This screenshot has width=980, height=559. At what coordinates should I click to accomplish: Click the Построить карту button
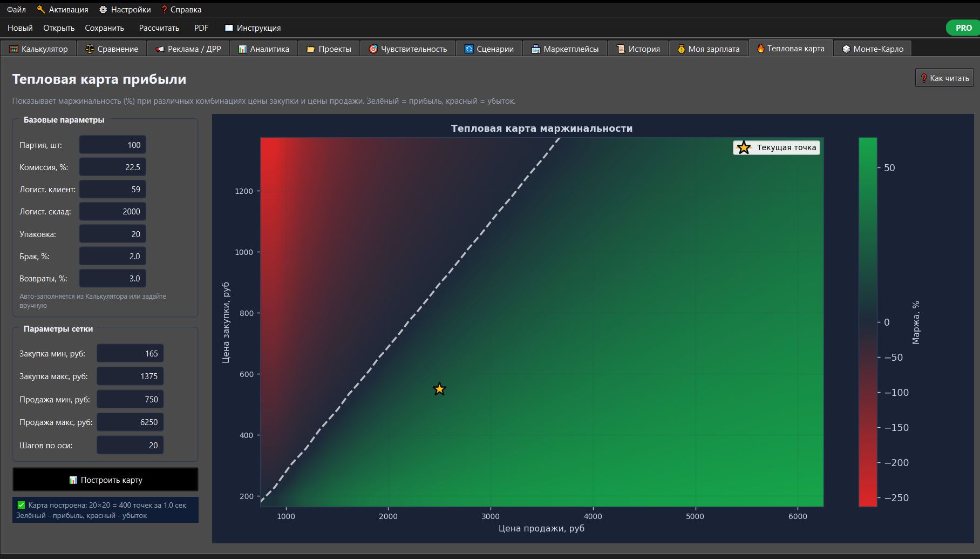105,480
